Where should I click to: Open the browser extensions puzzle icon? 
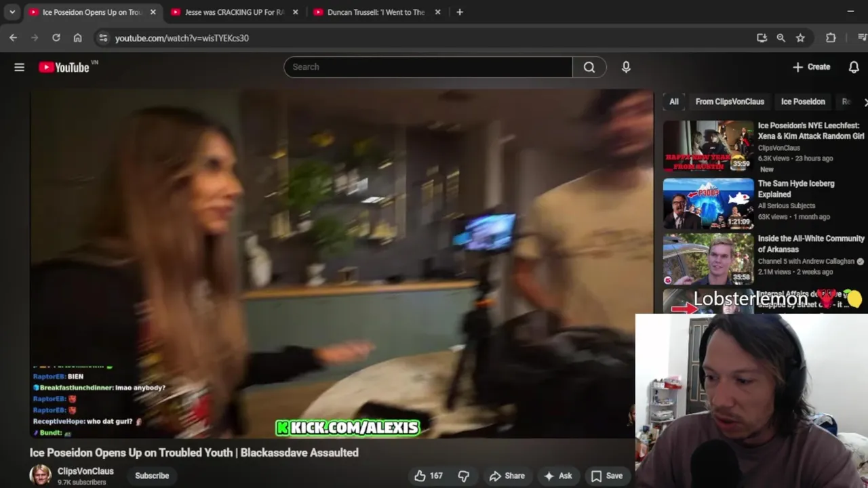(831, 38)
